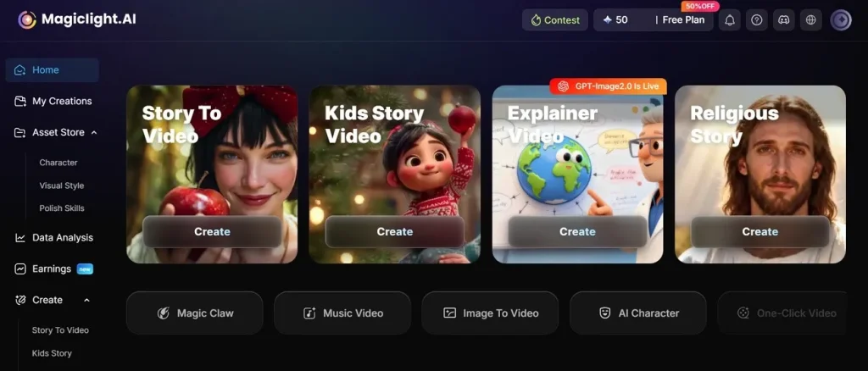Open the Earnings page
Viewport: 868px width, 371px height.
coord(53,269)
